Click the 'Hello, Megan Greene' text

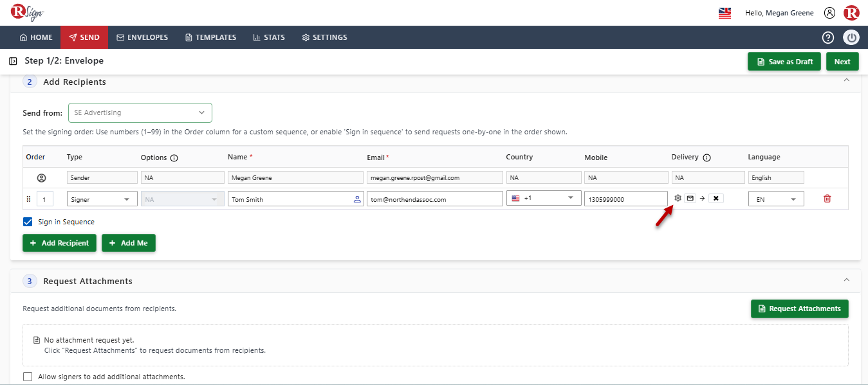tap(779, 13)
